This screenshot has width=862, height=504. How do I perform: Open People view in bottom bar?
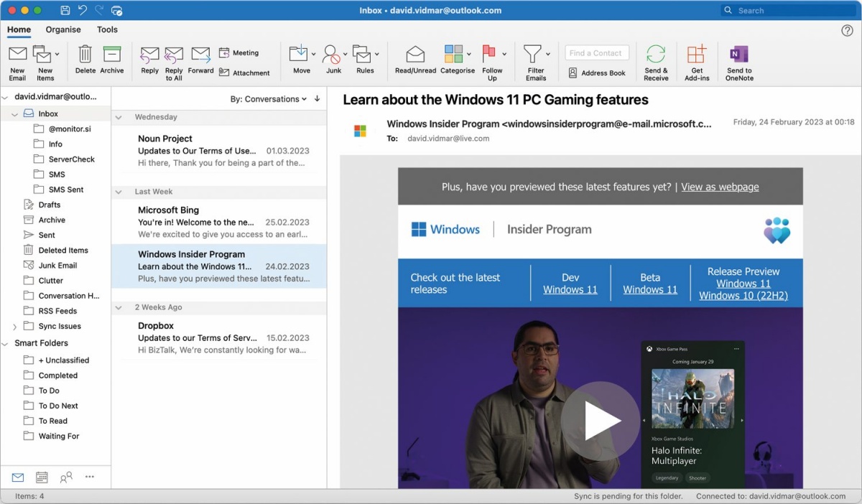coord(66,477)
